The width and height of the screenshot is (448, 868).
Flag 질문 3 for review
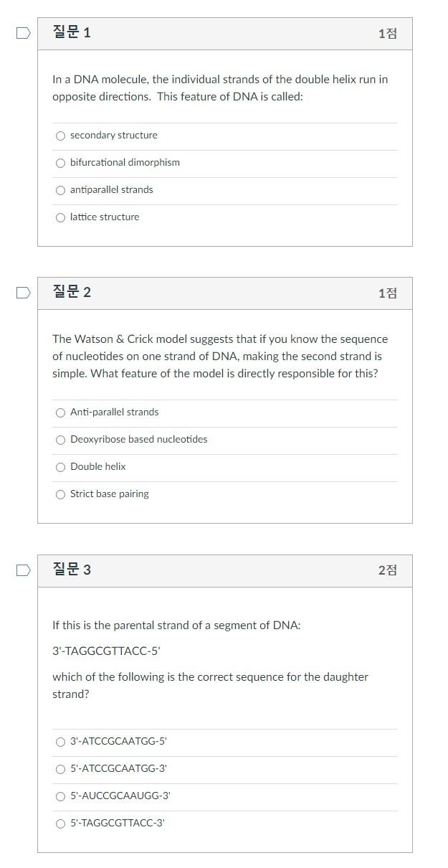tap(22, 569)
